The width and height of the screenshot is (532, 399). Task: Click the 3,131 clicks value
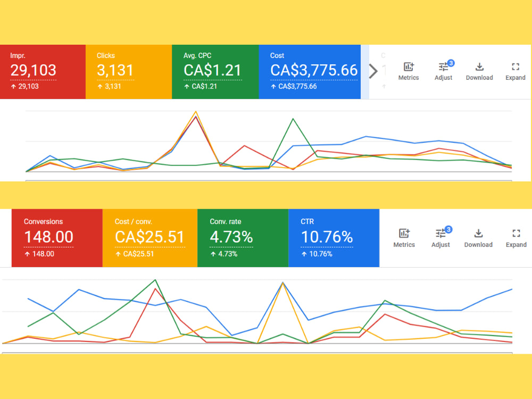click(115, 70)
